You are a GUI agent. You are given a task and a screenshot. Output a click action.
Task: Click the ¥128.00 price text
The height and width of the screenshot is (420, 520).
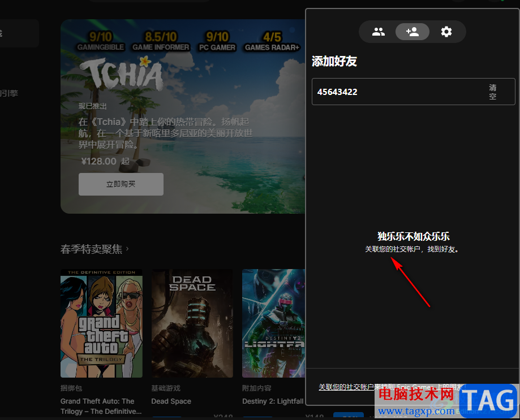click(x=99, y=161)
